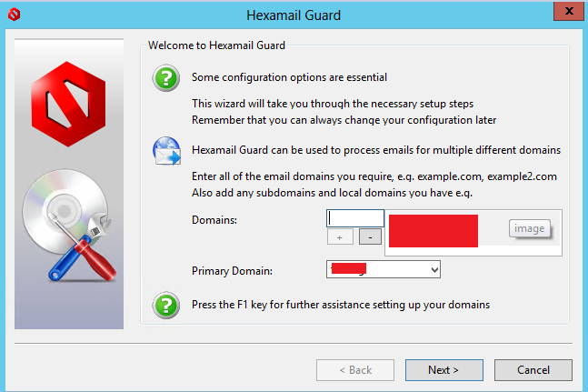This screenshot has width=588, height=392.
Task: Close the Hexamail Guard window
Action: pos(569,11)
